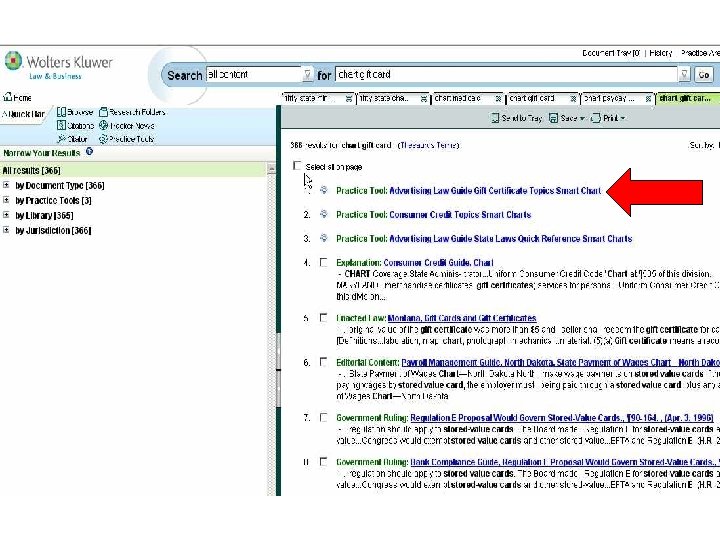Viewport: 720px width, 540px height.
Task: Open the Document Tray link
Action: 611,53
